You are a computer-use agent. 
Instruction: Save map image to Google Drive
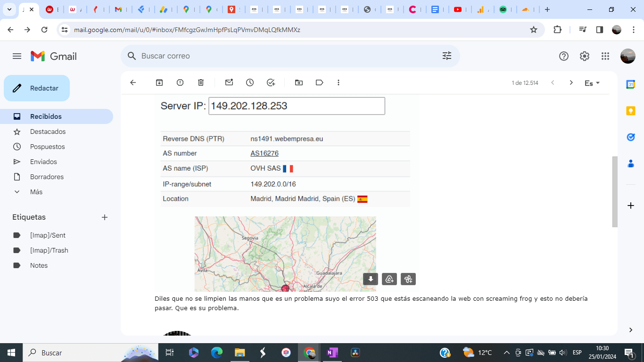pos(389,279)
